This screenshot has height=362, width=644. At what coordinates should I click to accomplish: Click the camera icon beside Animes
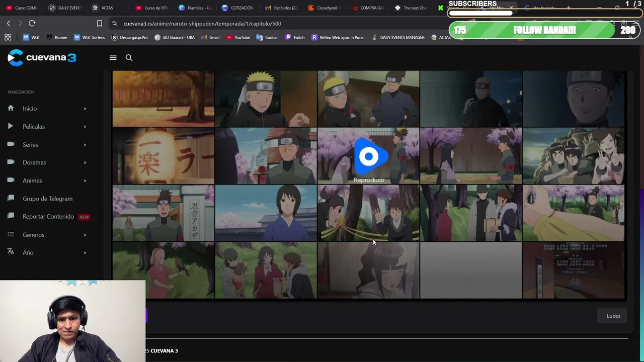click(x=11, y=180)
